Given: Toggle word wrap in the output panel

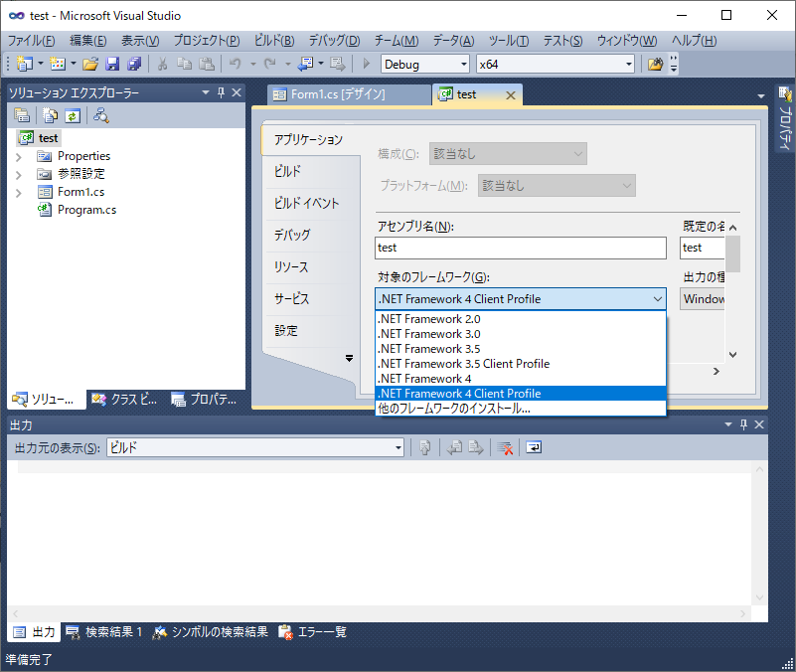Looking at the screenshot, I should tap(534, 447).
